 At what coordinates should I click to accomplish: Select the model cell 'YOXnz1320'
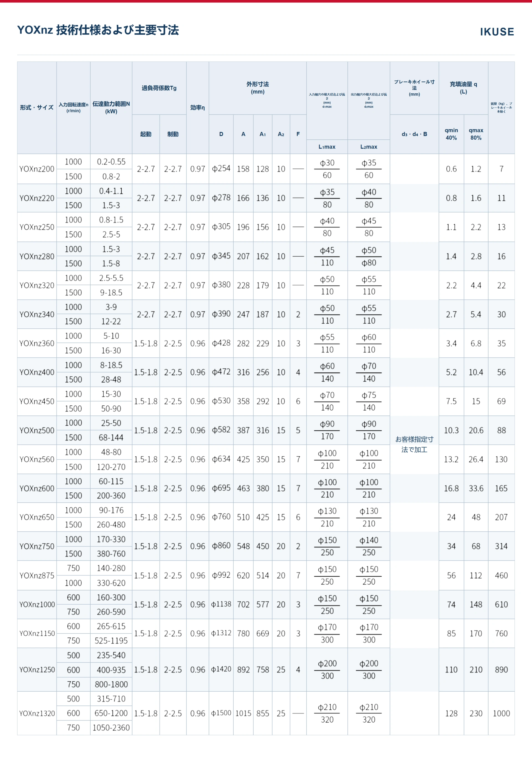[x=37, y=713]
